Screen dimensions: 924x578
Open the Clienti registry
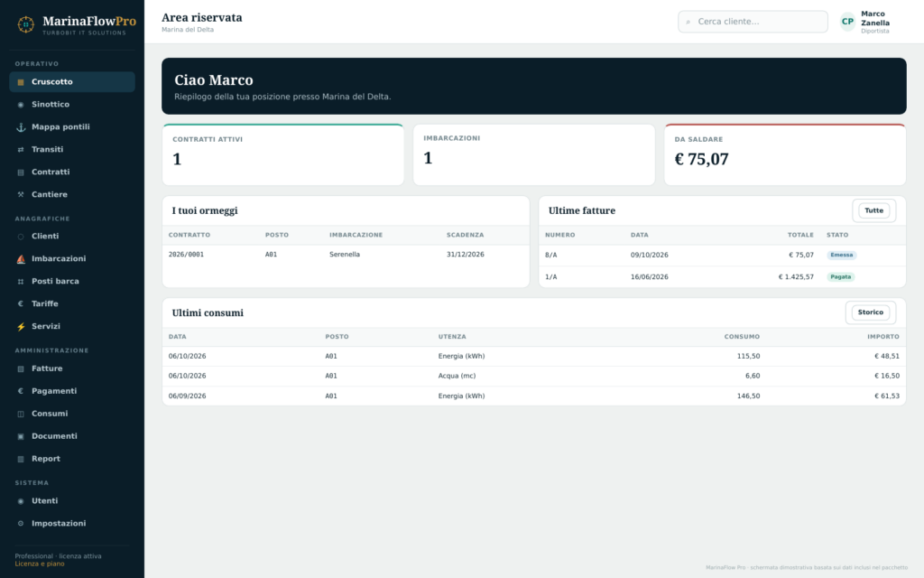click(72, 237)
